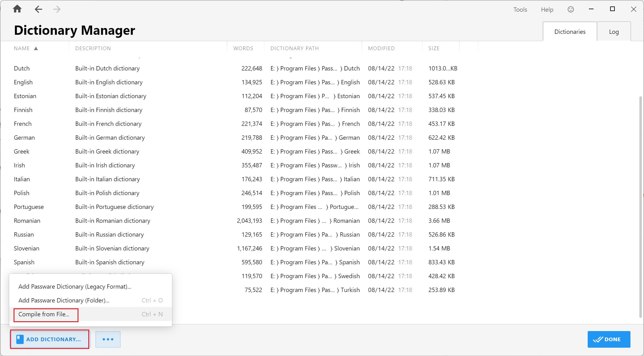This screenshot has width=644, height=356.
Task: Toggle the Name column sort arrow
Action: 36,48
